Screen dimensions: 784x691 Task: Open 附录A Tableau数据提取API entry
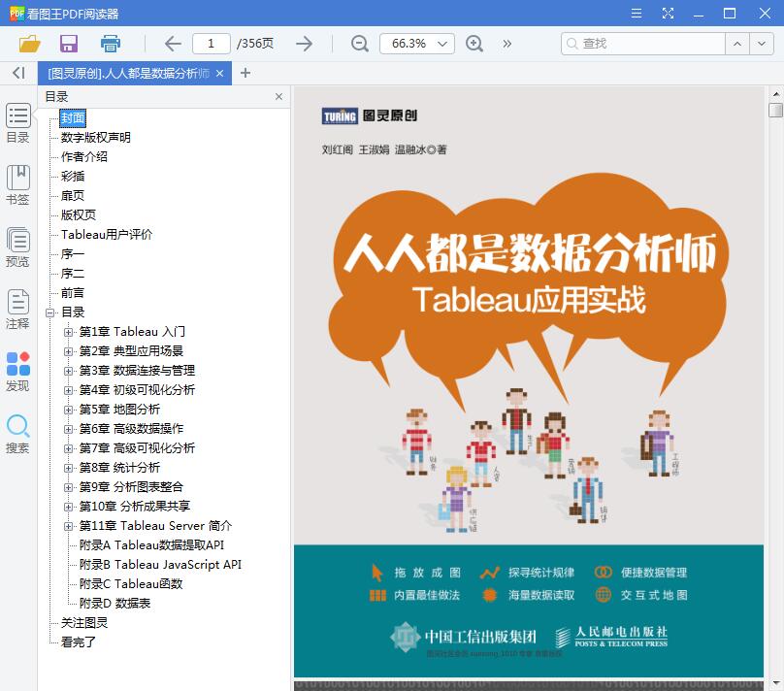[151, 545]
